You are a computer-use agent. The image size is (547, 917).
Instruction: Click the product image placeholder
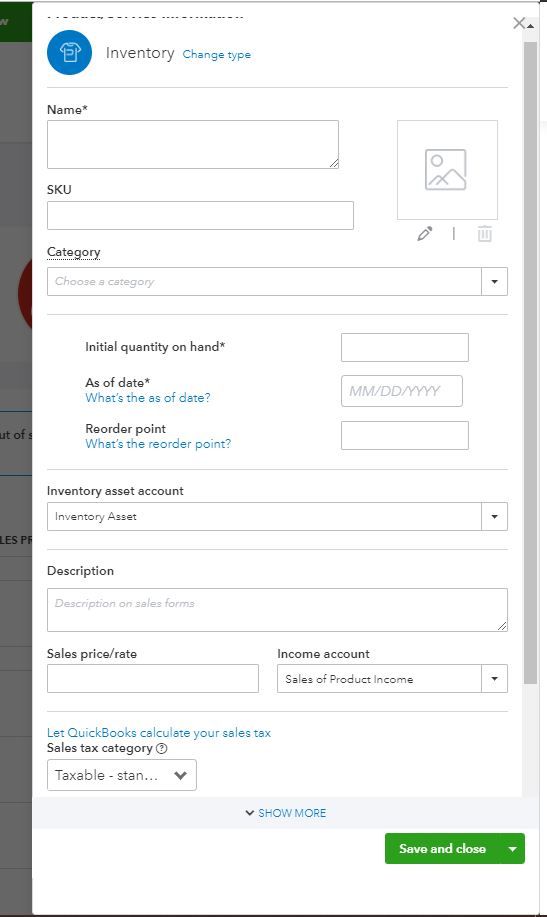(x=447, y=170)
